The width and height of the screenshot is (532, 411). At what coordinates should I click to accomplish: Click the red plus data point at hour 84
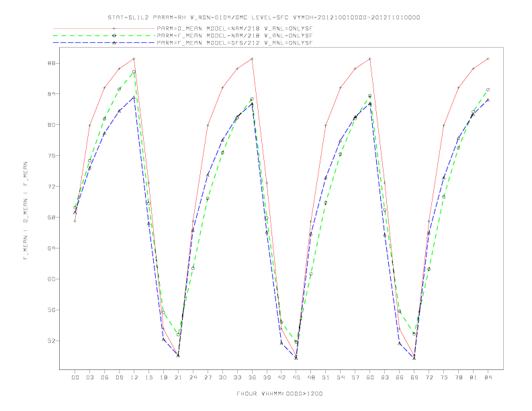[488, 59]
